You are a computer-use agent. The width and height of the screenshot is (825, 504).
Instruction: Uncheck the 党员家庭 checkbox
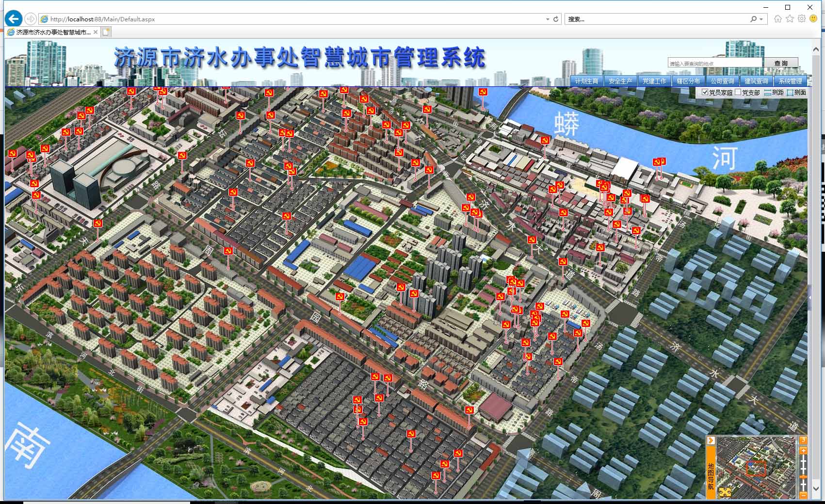tap(705, 92)
